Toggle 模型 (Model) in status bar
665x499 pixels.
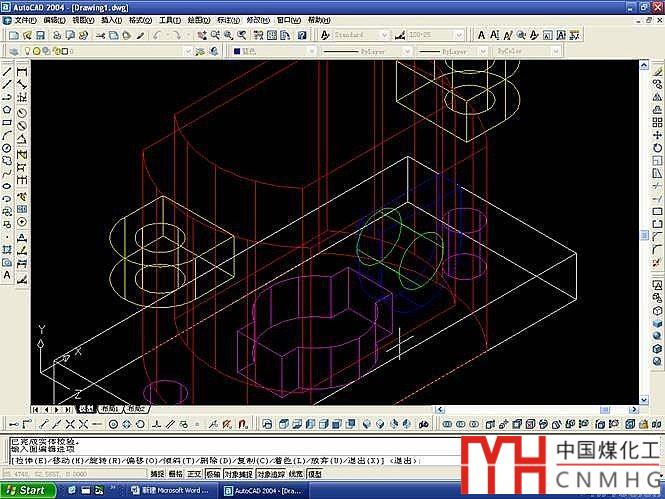click(x=315, y=474)
